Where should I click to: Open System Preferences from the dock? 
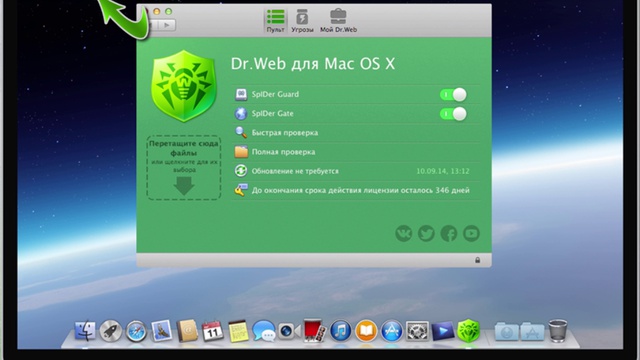point(417,331)
